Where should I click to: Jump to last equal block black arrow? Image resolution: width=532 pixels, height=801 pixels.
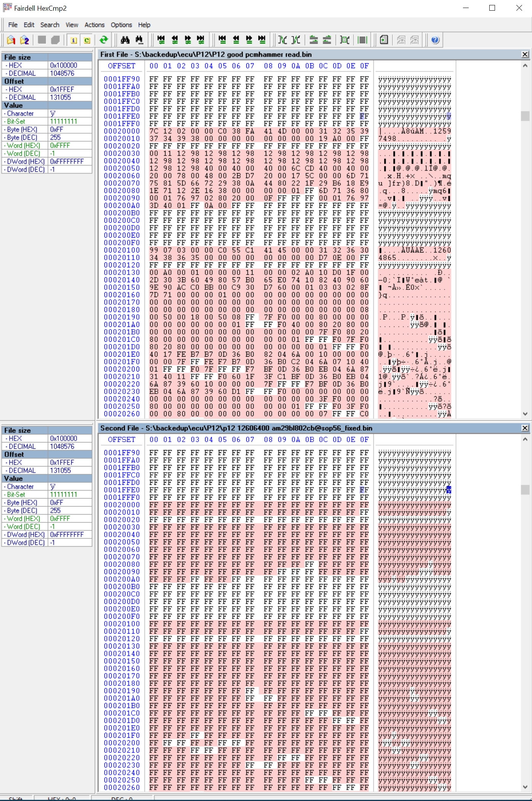(x=262, y=40)
